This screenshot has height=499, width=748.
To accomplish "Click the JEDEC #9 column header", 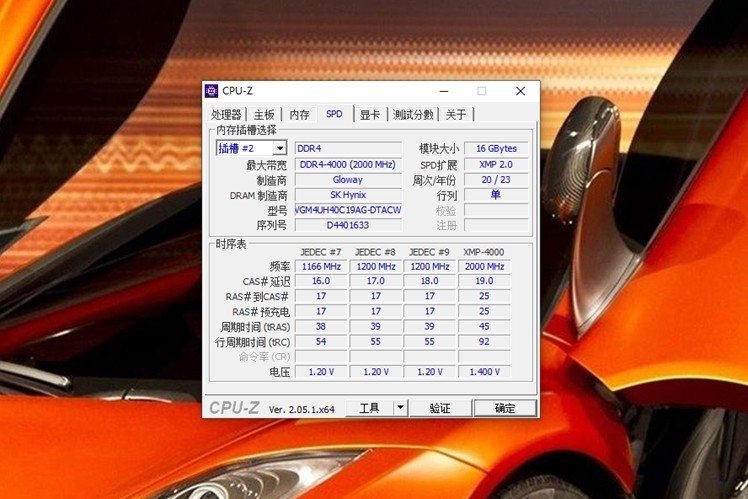I will (x=429, y=252).
